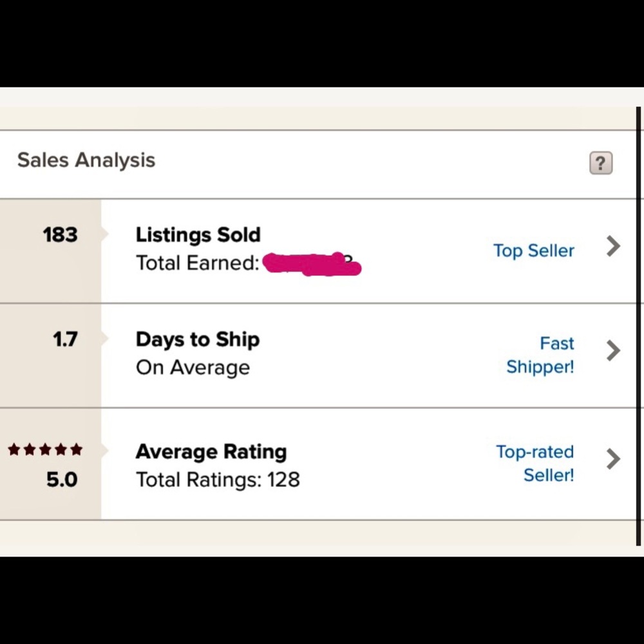Click the five-star rating icons

45,450
